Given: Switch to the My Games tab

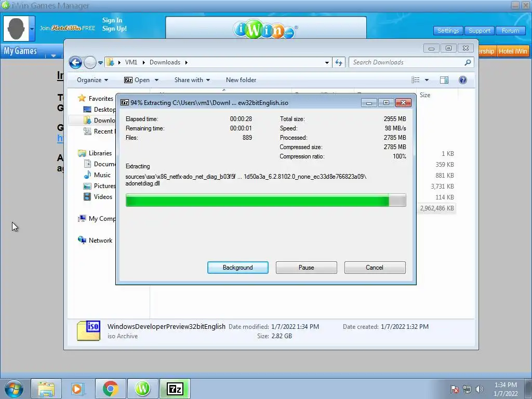Looking at the screenshot, I should [20, 51].
